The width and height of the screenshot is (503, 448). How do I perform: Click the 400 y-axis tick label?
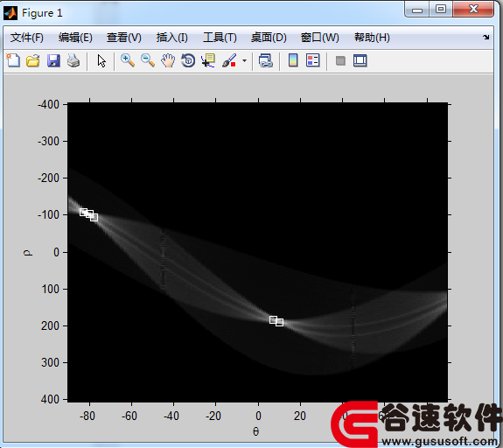coord(50,399)
